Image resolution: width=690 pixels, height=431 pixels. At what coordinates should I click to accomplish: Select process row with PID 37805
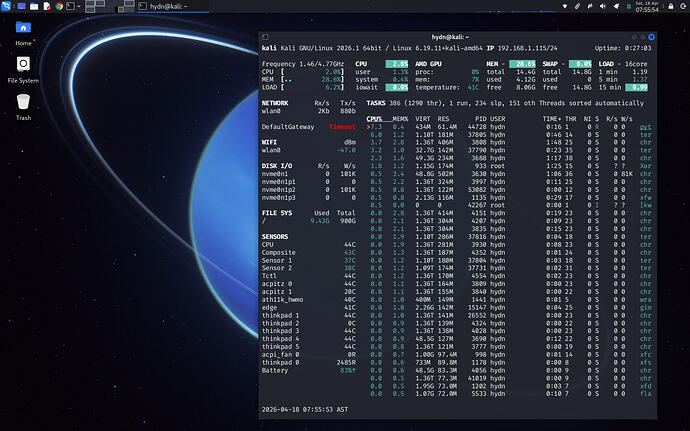509,135
